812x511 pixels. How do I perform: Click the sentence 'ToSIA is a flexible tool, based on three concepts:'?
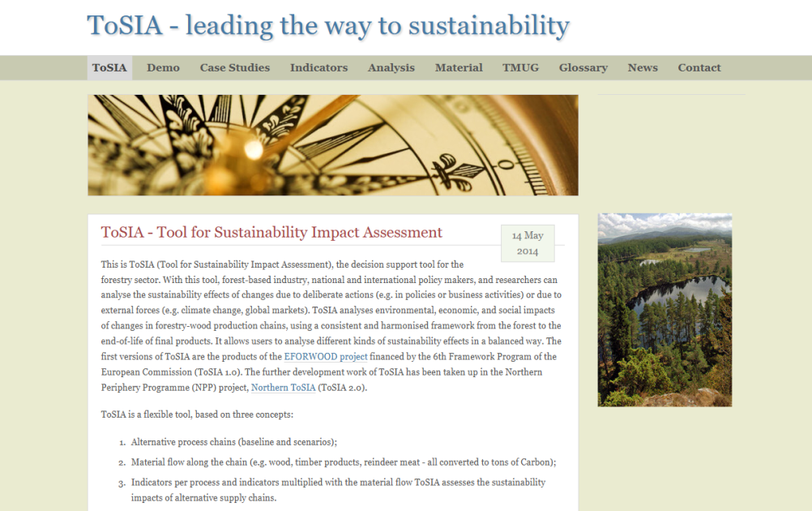pos(197,414)
